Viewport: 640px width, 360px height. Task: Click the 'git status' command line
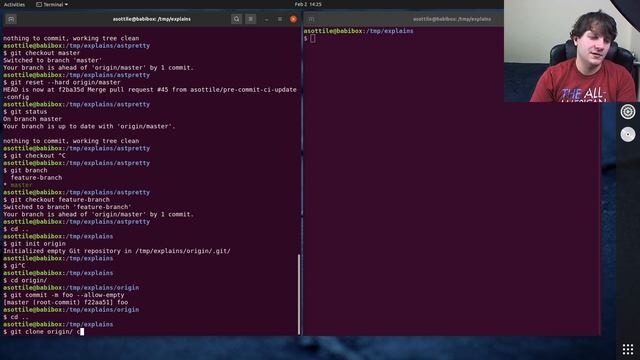click(25, 112)
